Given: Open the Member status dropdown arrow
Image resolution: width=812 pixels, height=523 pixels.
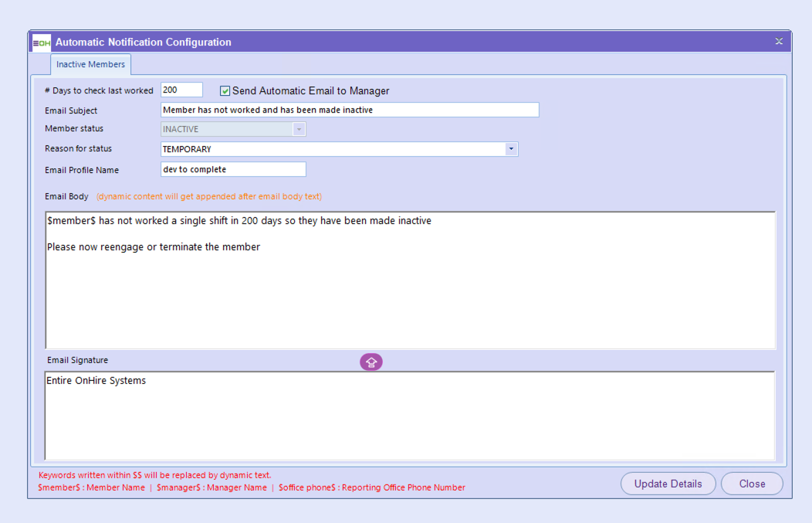Looking at the screenshot, I should pyautogui.click(x=299, y=130).
